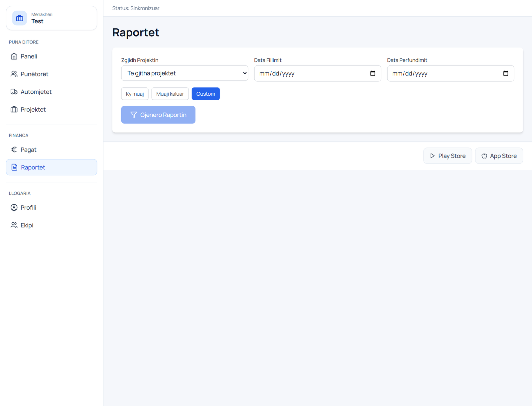Click the funnel icon in Gjenero Raportin
Screen dimensions: 532x406
pos(134,115)
